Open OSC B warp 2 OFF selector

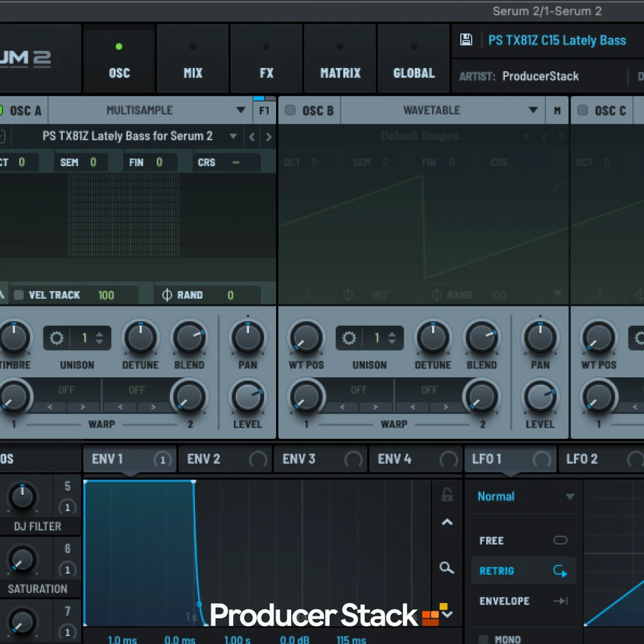[429, 390]
